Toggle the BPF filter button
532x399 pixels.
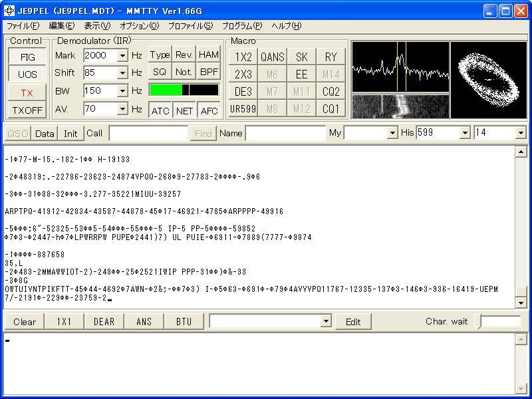[208, 72]
